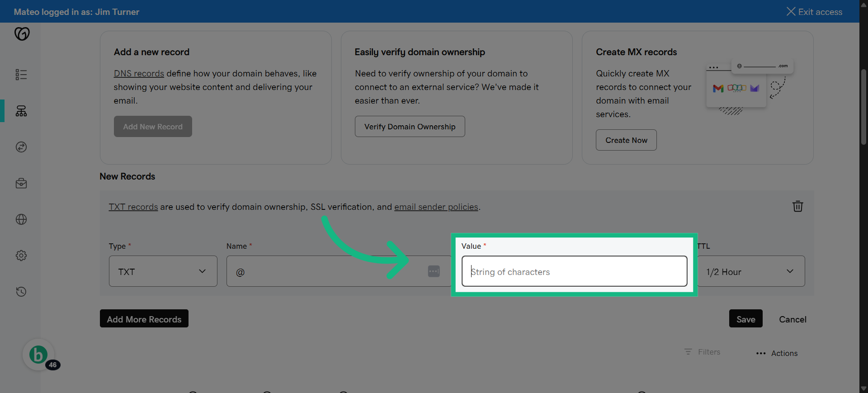
Task: Open the transfer sync sidebar icon
Action: [x=21, y=147]
